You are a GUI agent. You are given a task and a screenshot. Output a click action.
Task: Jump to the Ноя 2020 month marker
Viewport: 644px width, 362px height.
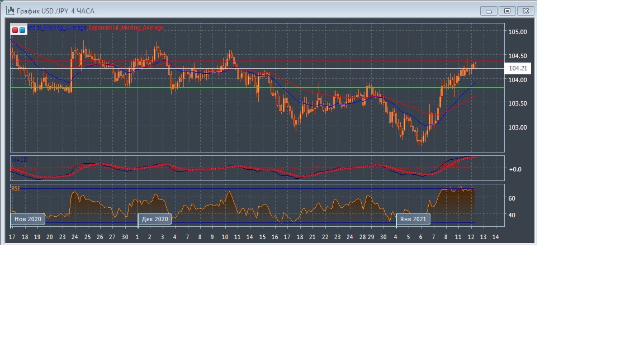tap(28, 219)
